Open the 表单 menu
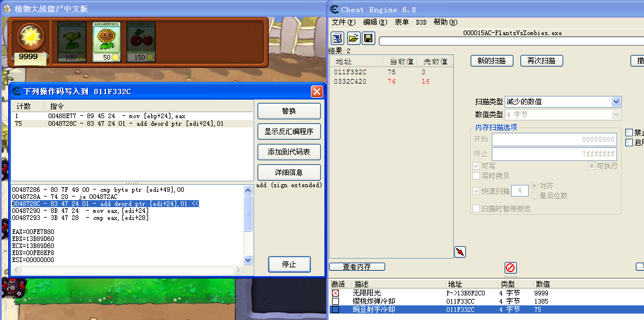Screen dimensions: 644x320 pyautogui.click(x=402, y=22)
